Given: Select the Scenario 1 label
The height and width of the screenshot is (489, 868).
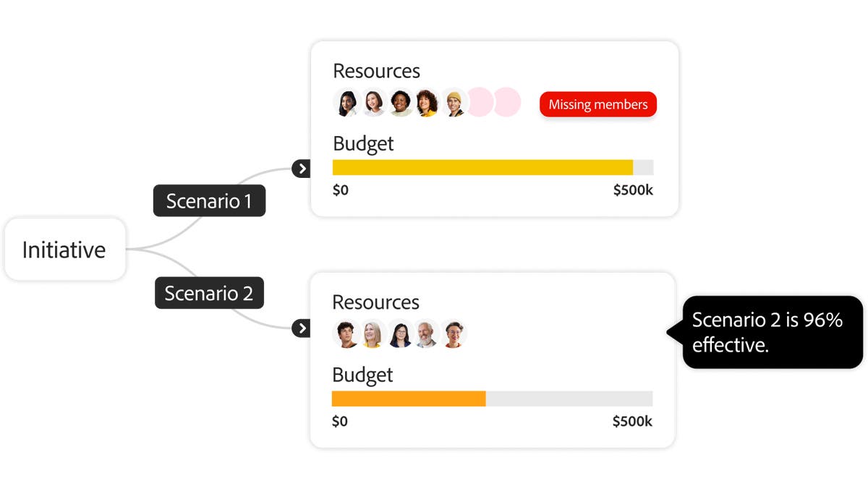Looking at the screenshot, I should 209,200.
